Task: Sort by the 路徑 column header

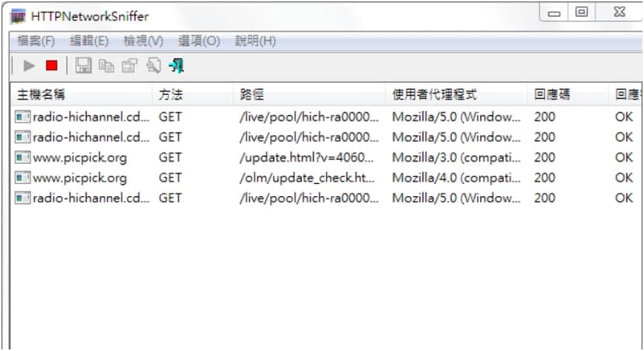Action: coord(309,94)
